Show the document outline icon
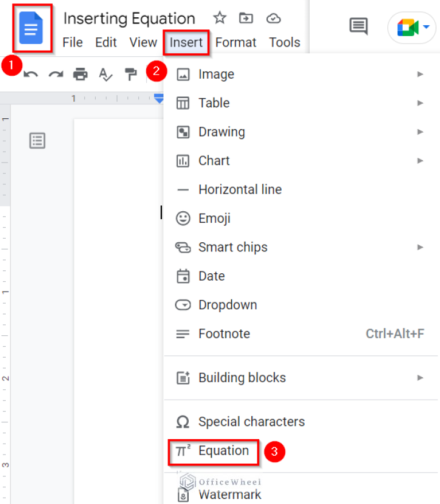Viewport: 440px width, 504px height. click(37, 140)
